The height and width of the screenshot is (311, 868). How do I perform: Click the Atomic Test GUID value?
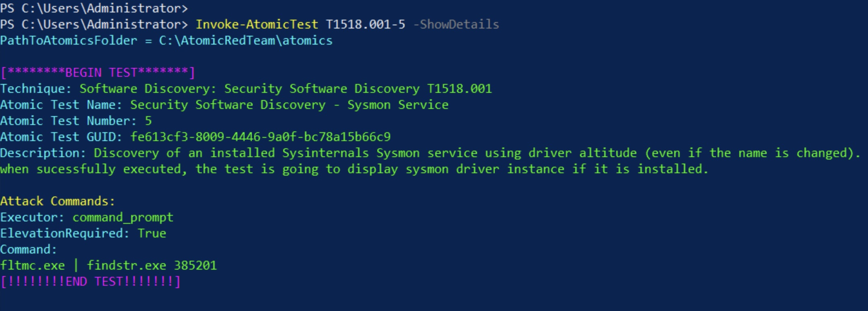click(x=260, y=137)
